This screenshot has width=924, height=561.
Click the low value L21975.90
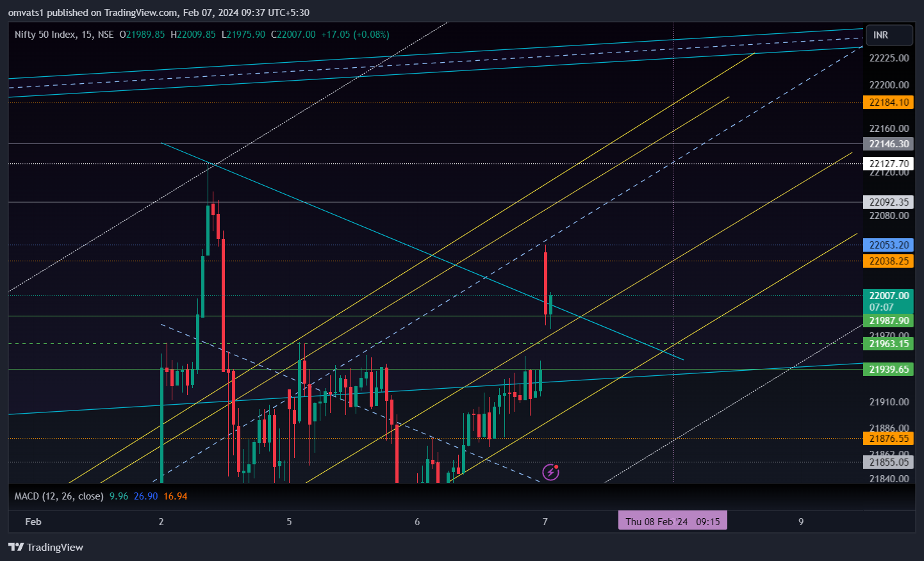[243, 35]
